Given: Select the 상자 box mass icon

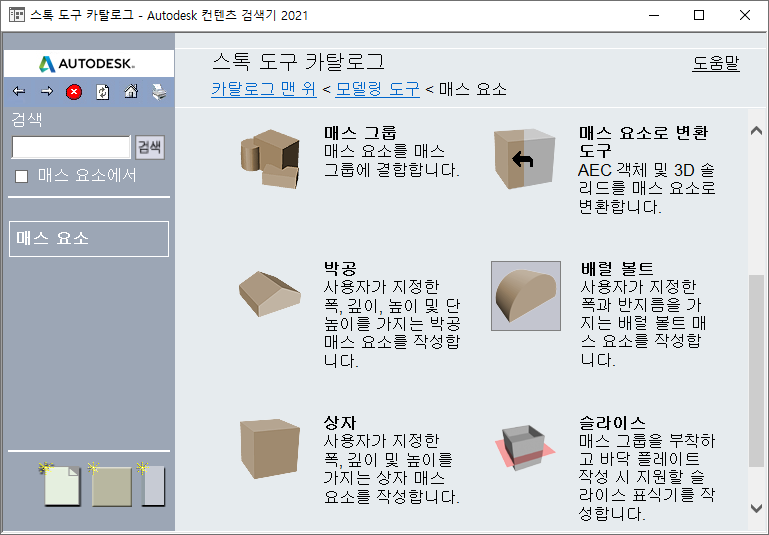Looking at the screenshot, I should click(270, 448).
